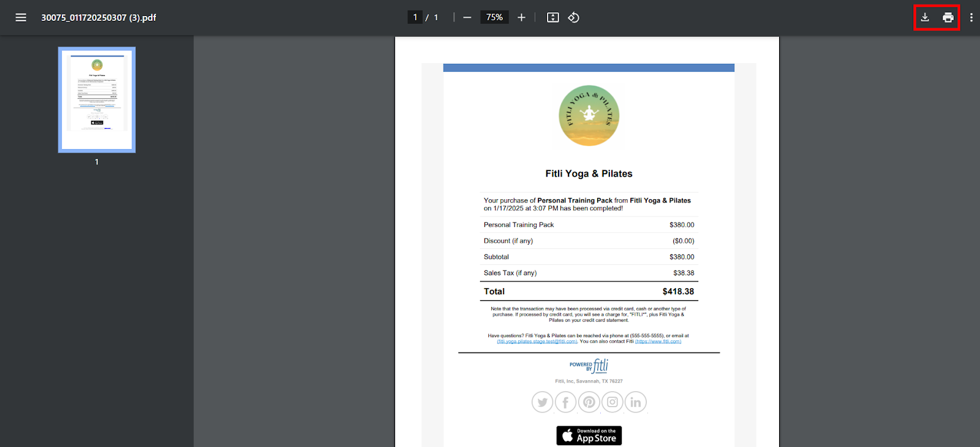Click the Powered by fitli logo

point(589,366)
